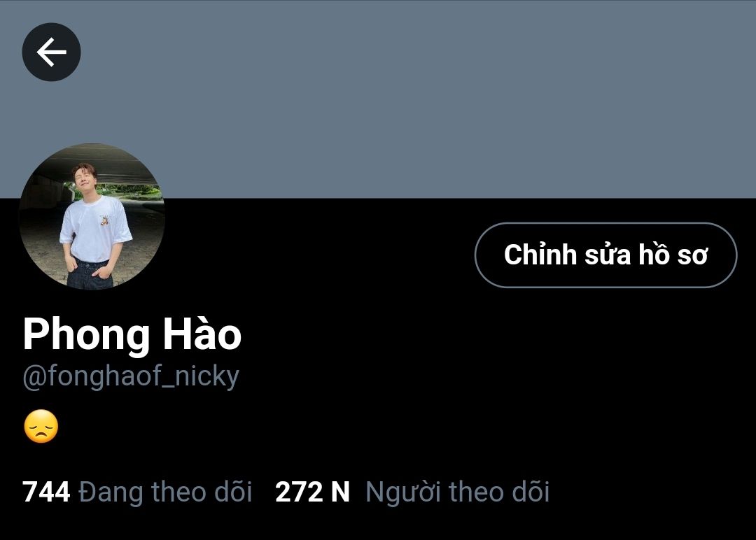Select the display name 'Phong Hào'

pyautogui.click(x=132, y=334)
